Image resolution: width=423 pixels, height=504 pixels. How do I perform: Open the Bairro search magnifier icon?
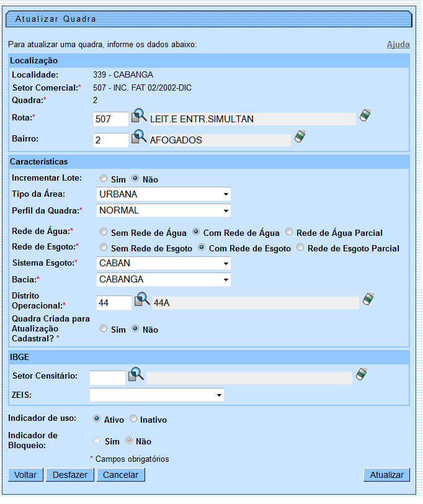[139, 137]
